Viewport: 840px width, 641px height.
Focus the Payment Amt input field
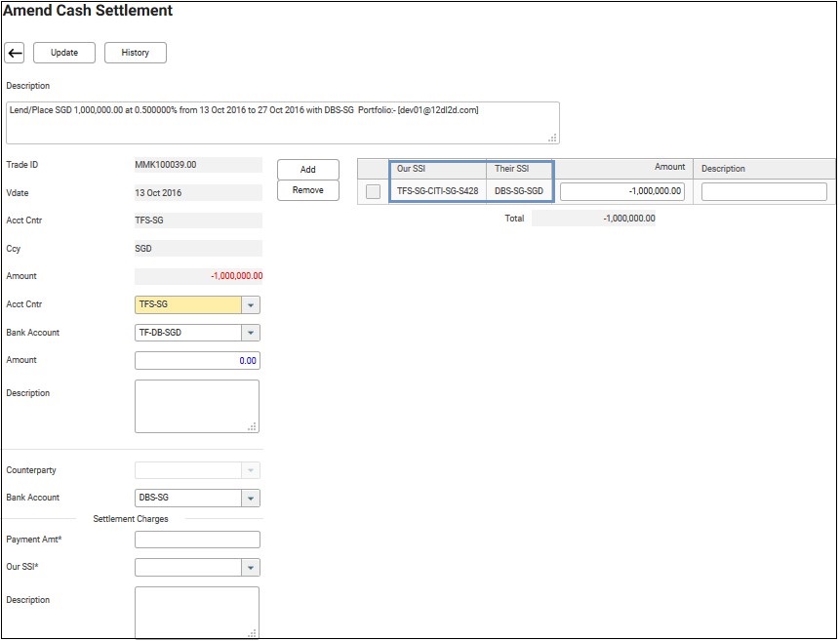tap(197, 540)
